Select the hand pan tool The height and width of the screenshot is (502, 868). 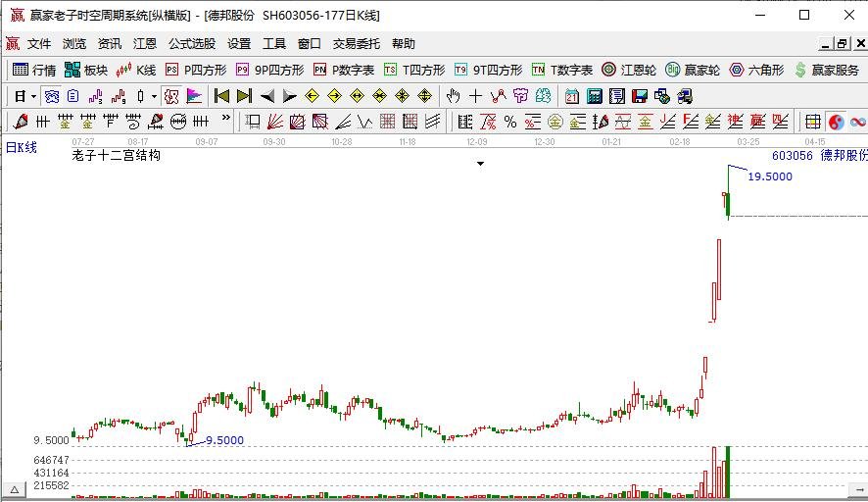click(x=453, y=96)
